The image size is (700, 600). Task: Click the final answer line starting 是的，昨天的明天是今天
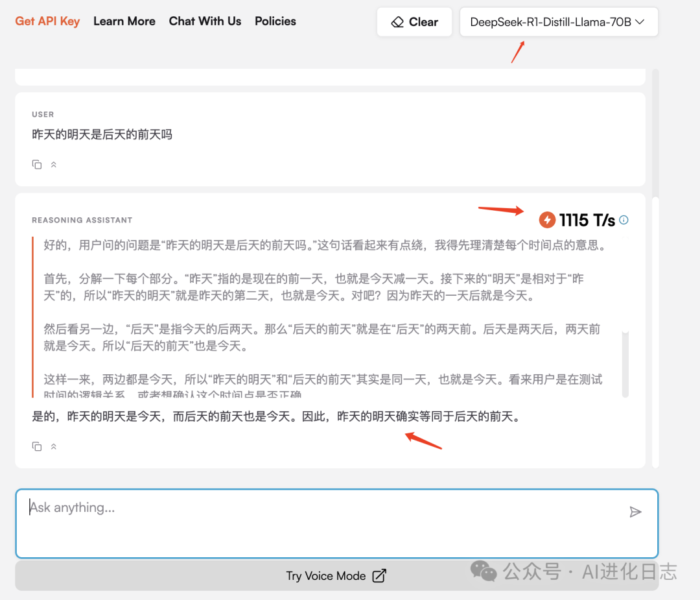(276, 416)
